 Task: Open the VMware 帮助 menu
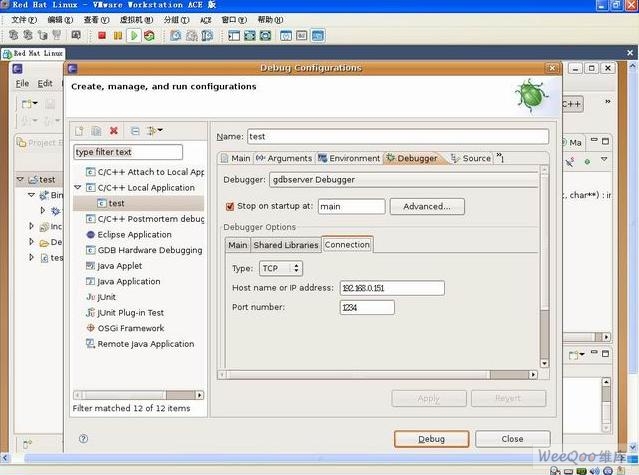point(270,20)
